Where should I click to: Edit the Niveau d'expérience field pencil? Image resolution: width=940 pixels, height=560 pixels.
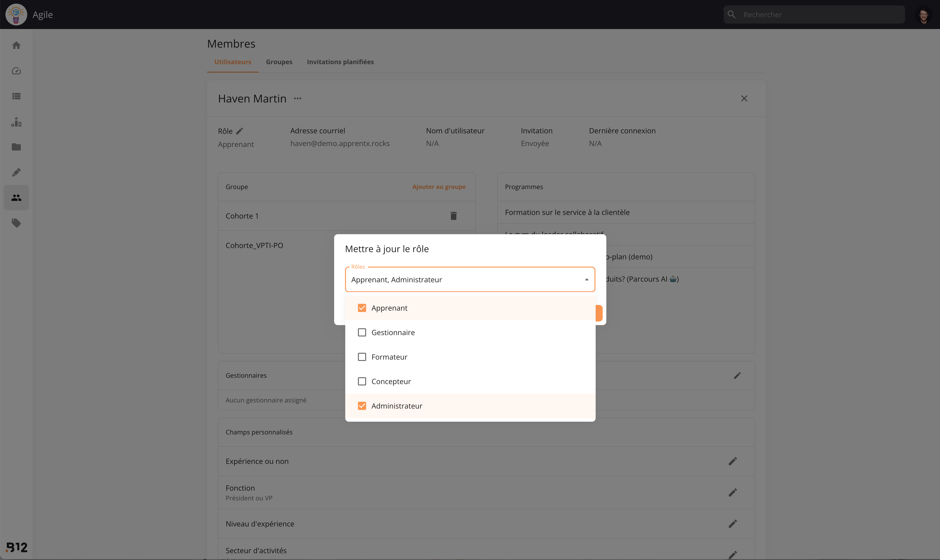[732, 524]
